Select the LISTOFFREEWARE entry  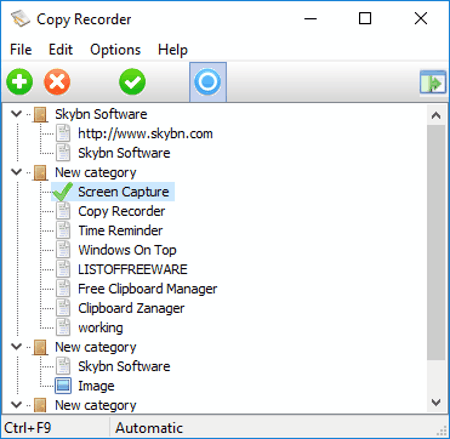tap(133, 269)
